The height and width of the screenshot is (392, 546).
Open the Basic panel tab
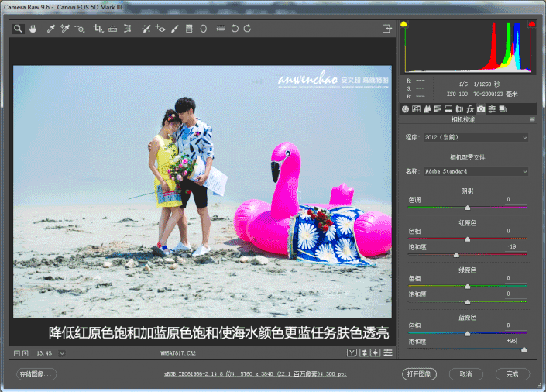[405, 109]
